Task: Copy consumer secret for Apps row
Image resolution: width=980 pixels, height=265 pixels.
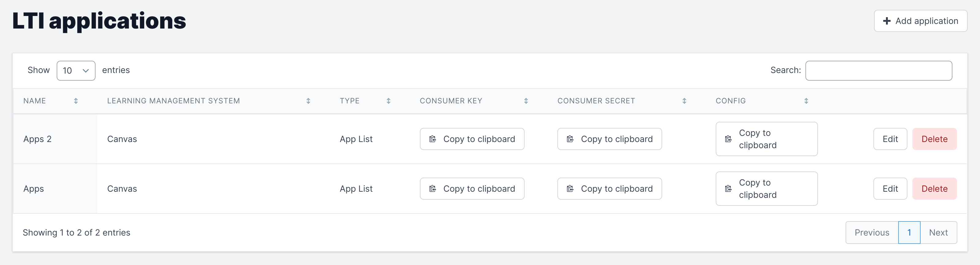Action: [609, 188]
